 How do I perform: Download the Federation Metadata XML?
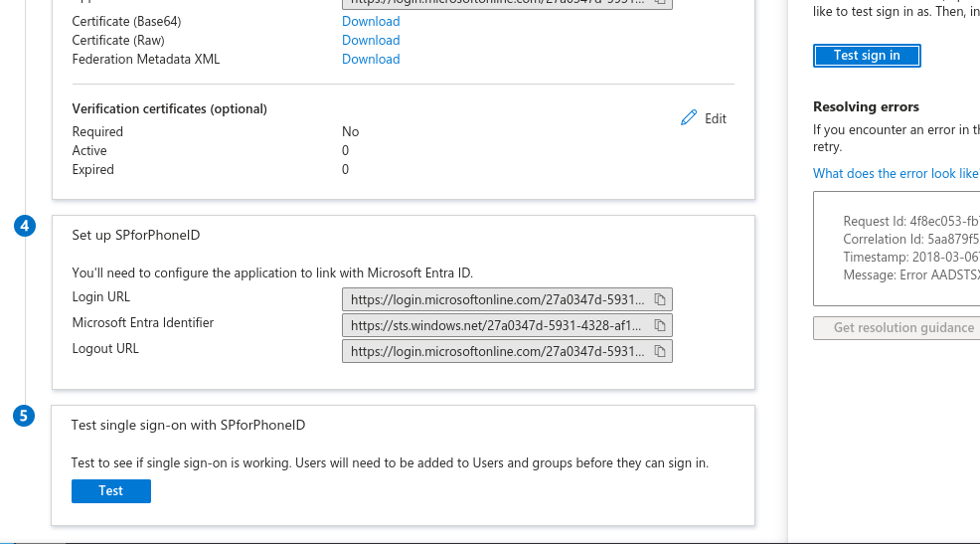click(371, 59)
